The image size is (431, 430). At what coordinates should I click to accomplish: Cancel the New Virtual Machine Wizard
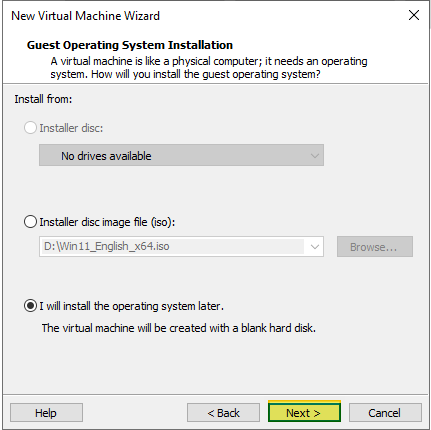click(385, 413)
